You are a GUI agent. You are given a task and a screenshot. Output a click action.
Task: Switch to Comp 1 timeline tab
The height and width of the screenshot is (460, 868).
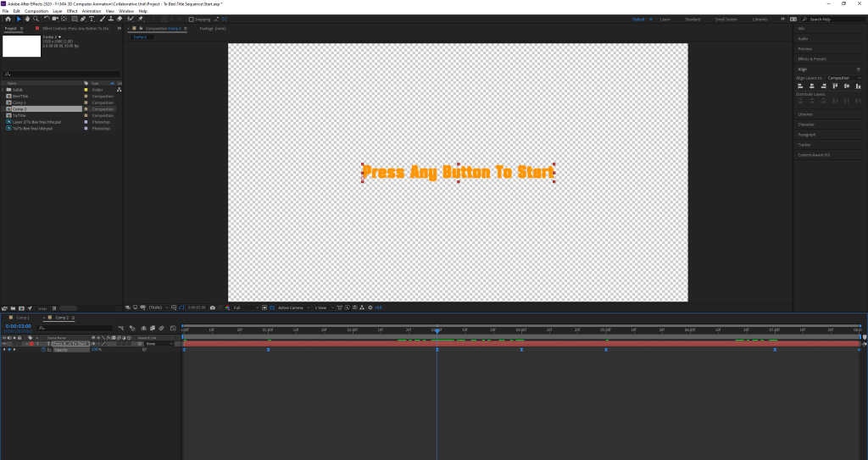pos(23,318)
